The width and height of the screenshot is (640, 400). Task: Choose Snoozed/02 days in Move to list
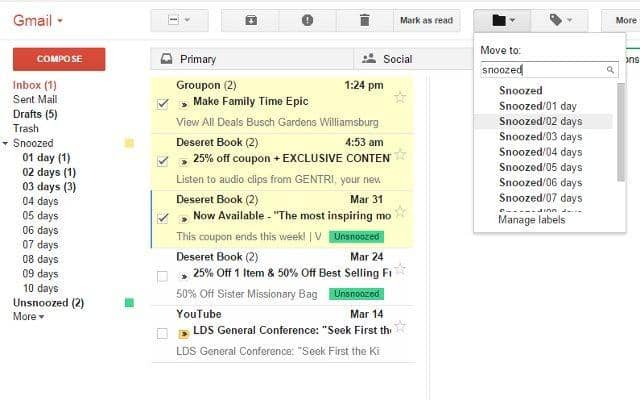pyautogui.click(x=540, y=121)
